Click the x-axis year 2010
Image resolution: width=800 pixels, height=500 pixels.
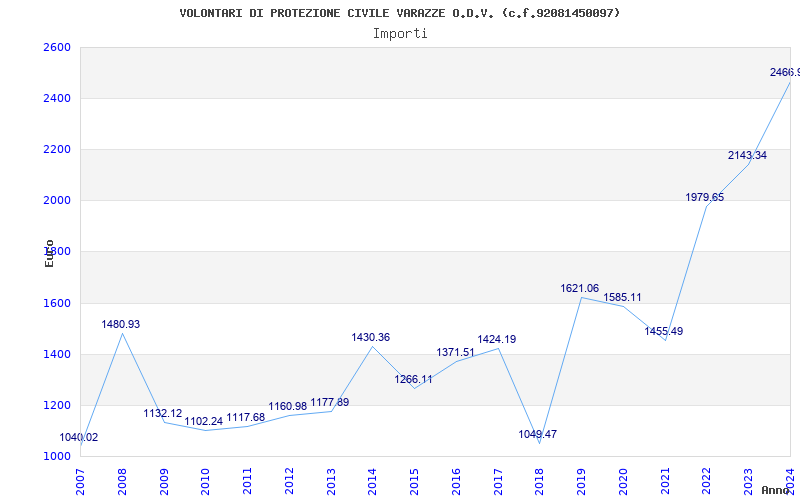click(206, 482)
